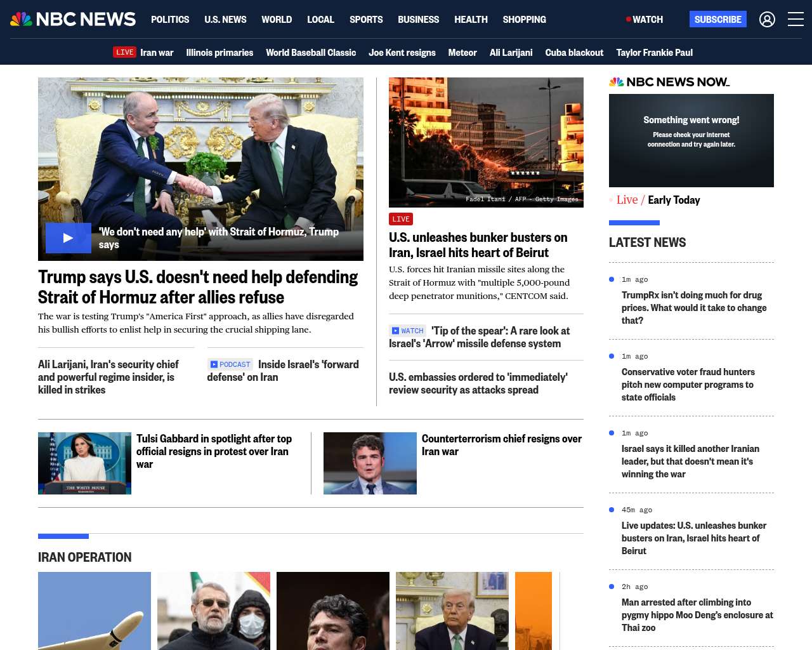Open Inside Israel's 'forward defense' podcast story
This screenshot has height=650, width=812.
(283, 371)
